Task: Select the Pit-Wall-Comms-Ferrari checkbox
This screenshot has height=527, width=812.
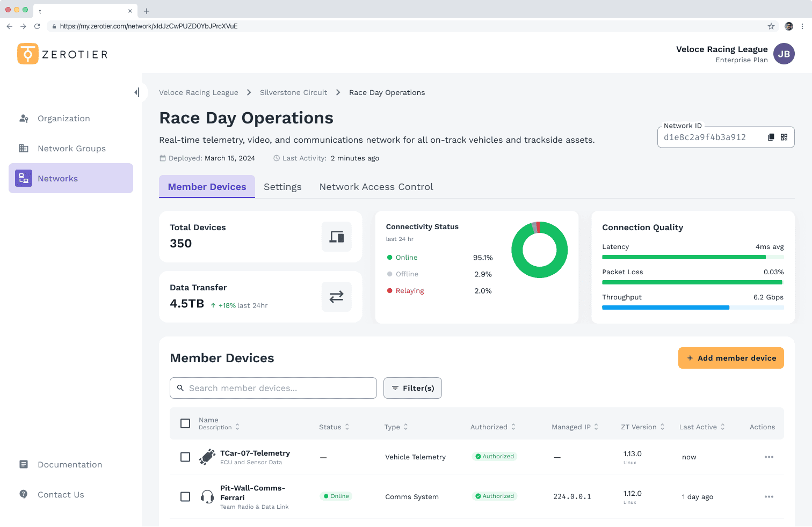Action: coord(185,497)
